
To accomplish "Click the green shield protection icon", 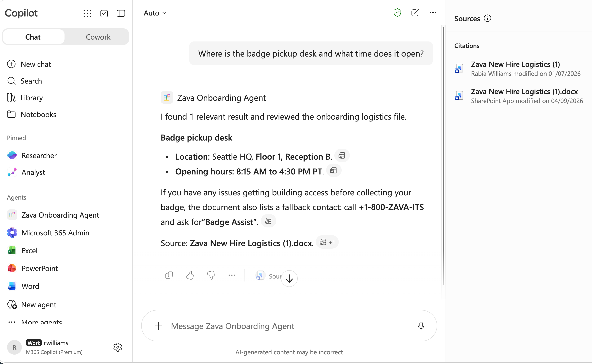I will [x=397, y=13].
